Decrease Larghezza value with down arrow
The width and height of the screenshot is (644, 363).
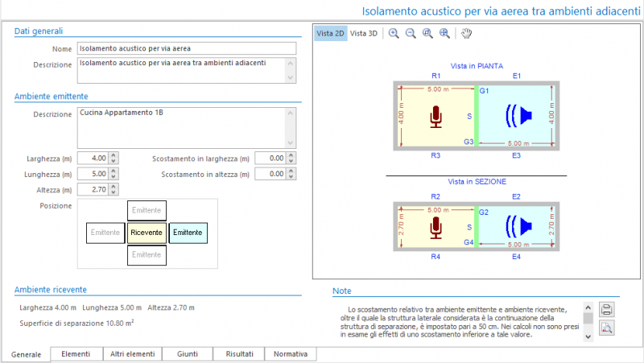pyautogui.click(x=114, y=161)
